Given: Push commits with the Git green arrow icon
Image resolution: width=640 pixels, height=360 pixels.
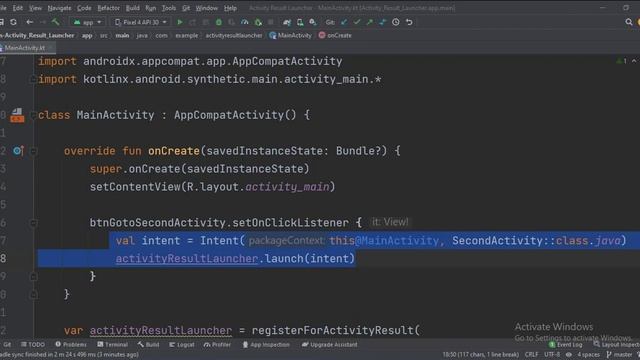Looking at the screenshot, I should [370, 22].
